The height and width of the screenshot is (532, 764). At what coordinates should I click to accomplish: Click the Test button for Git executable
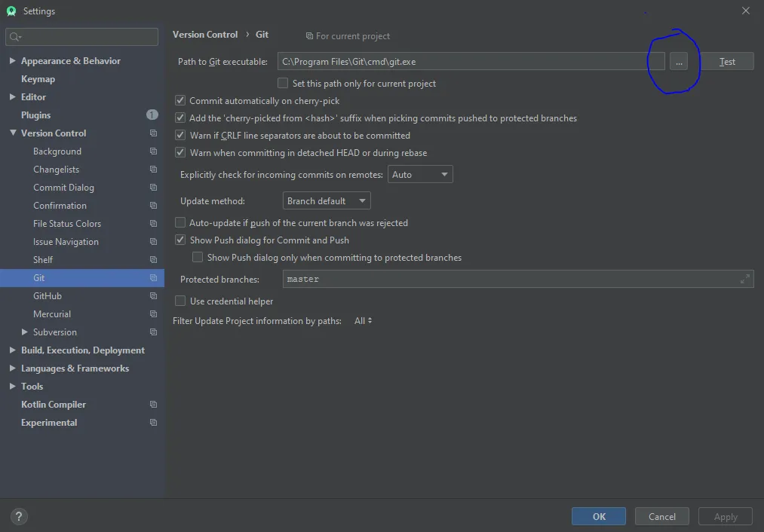726,62
